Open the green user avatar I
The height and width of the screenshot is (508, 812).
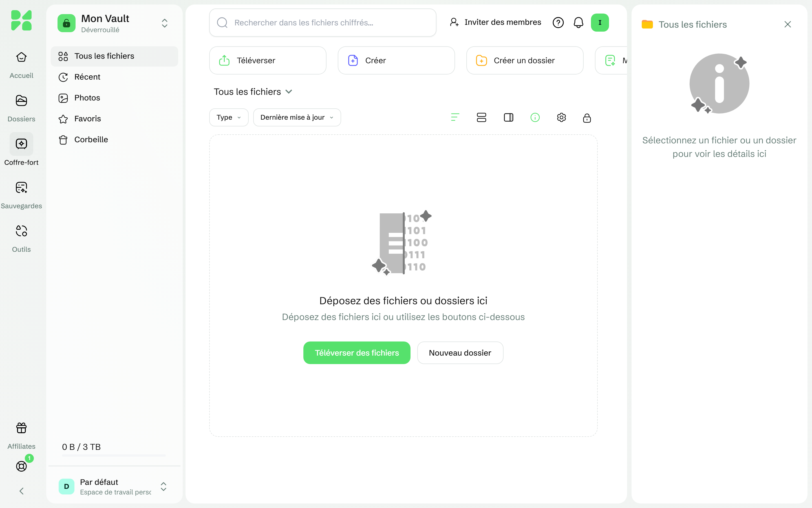coord(600,23)
